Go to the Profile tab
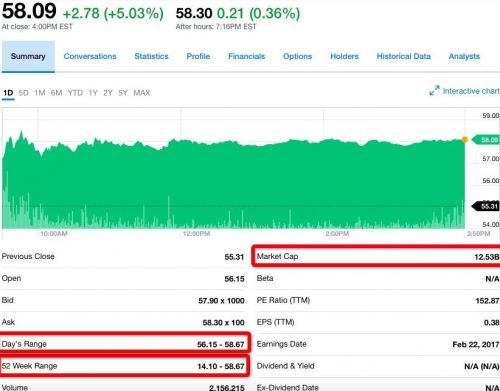The width and height of the screenshot is (500, 391). coord(198,56)
